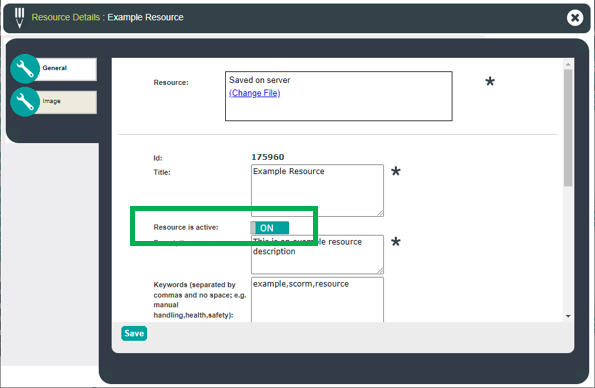Click the Saved on server resource box
Screen dimensions: 595x388
point(338,96)
